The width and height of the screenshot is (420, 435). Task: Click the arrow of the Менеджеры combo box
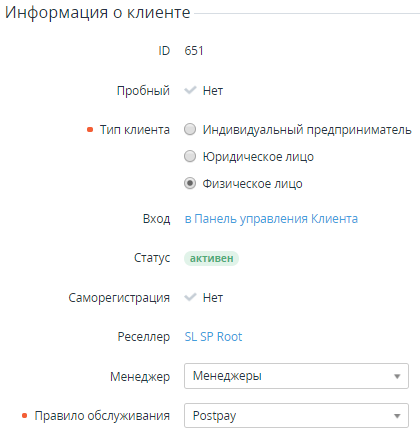coord(397,376)
